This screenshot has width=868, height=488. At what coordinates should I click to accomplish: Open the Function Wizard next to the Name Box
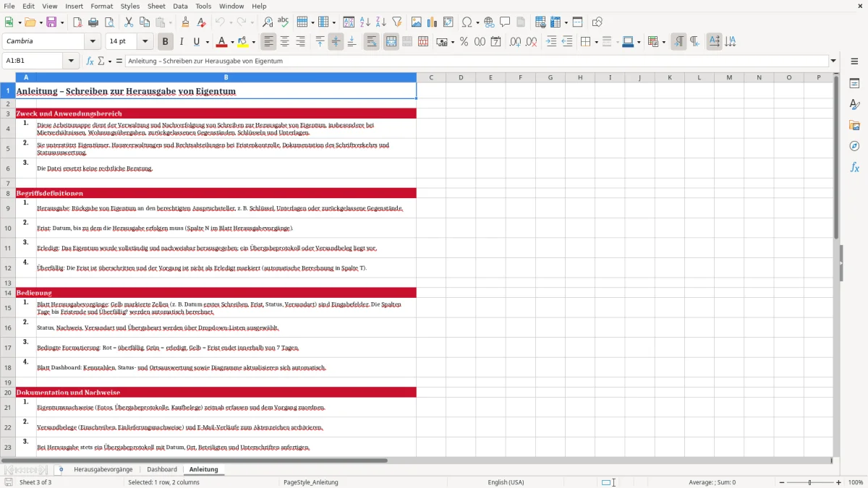pyautogui.click(x=90, y=61)
